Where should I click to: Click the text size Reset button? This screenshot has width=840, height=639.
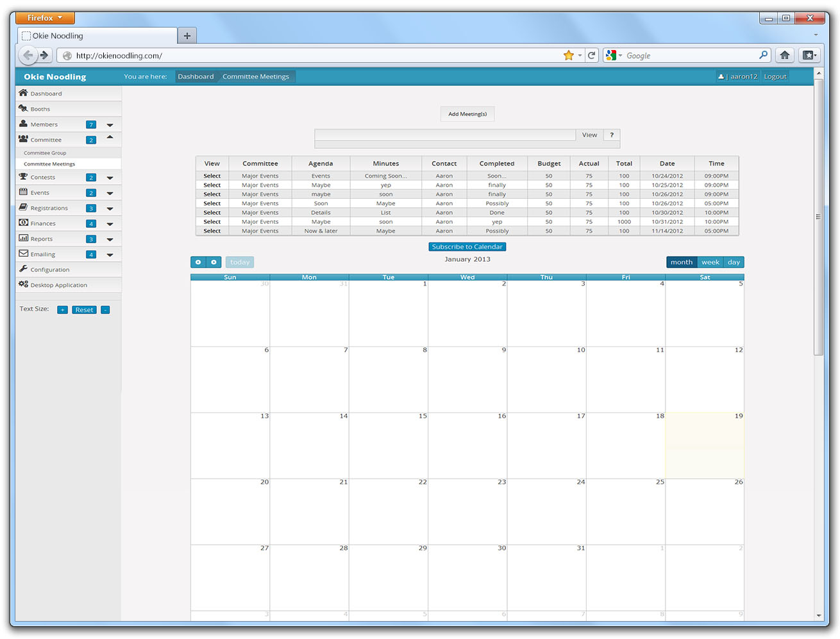pos(84,310)
